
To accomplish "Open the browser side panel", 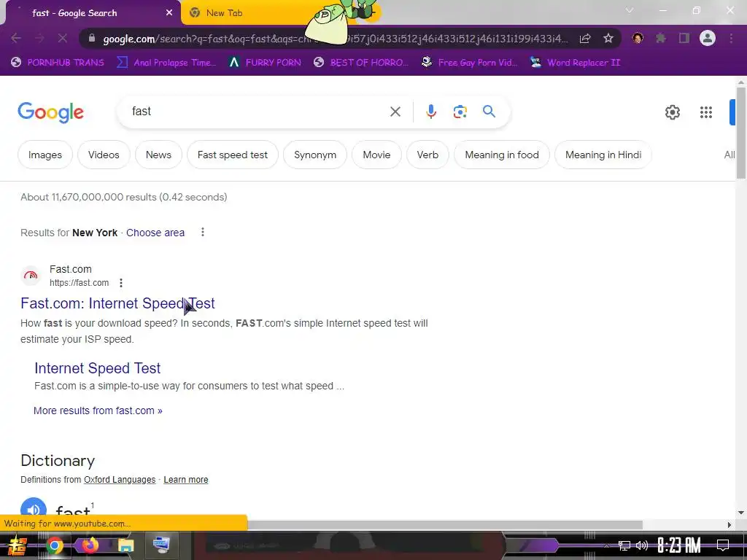I will coord(684,38).
